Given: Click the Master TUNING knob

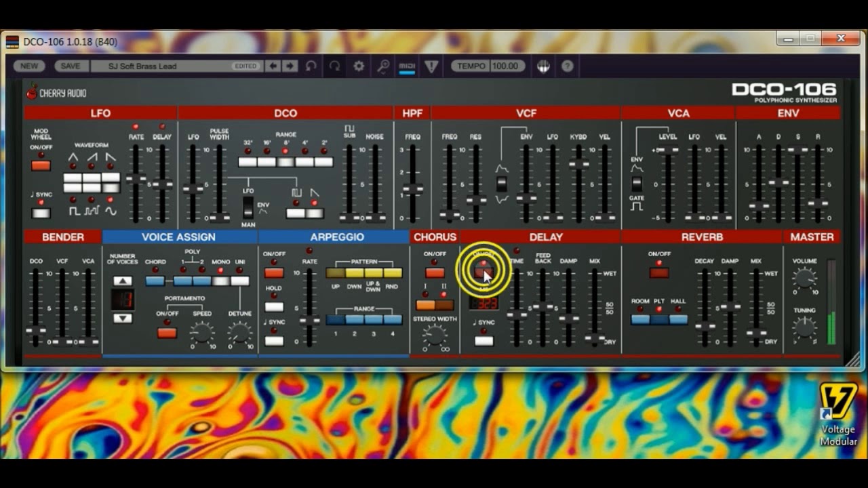Looking at the screenshot, I should pyautogui.click(x=805, y=327).
